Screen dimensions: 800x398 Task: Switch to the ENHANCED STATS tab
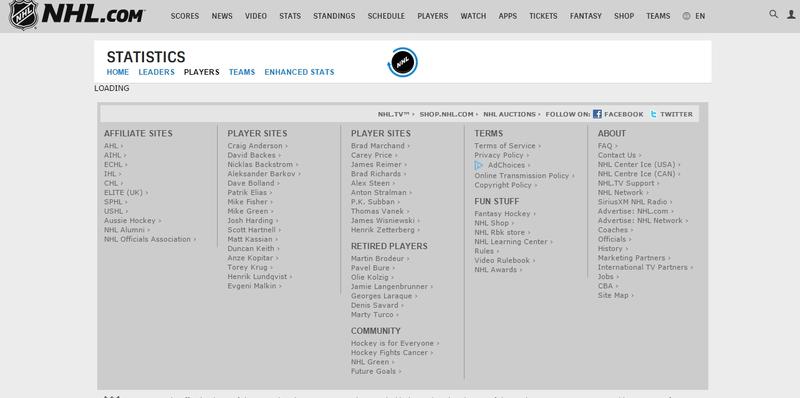click(299, 72)
